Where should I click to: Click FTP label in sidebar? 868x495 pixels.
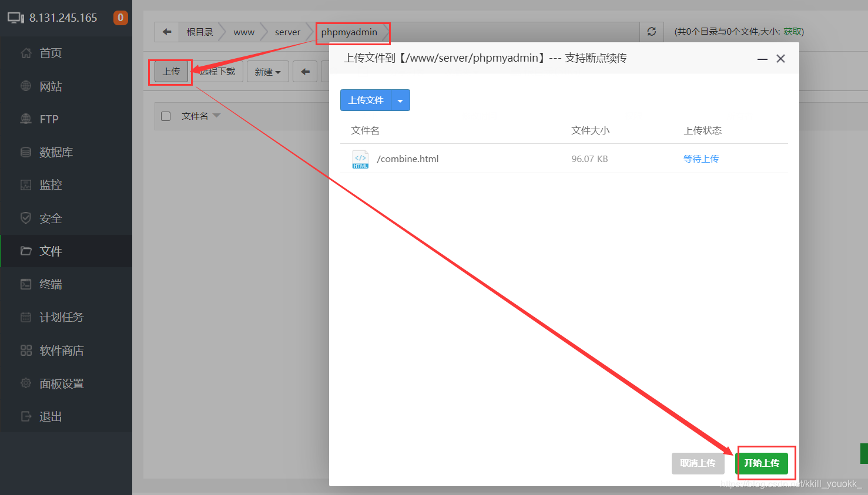click(49, 119)
